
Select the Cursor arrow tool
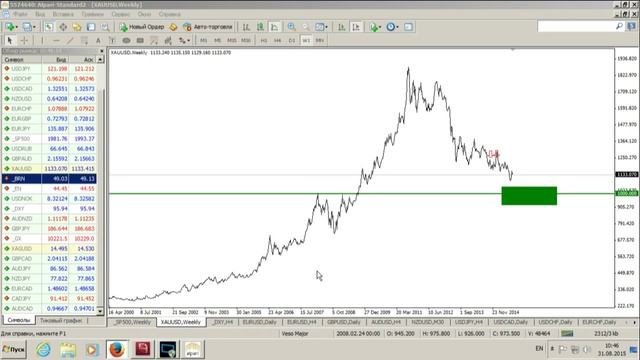tap(10, 40)
